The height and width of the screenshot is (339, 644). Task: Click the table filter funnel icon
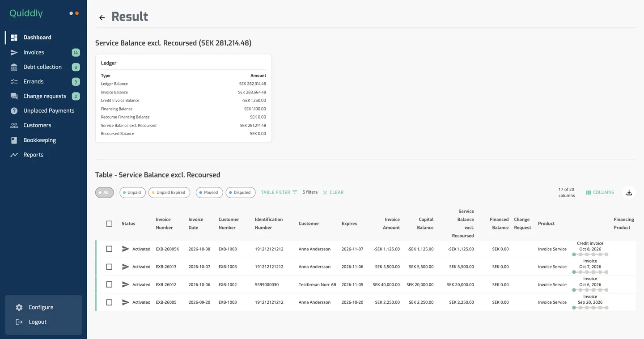[295, 192]
